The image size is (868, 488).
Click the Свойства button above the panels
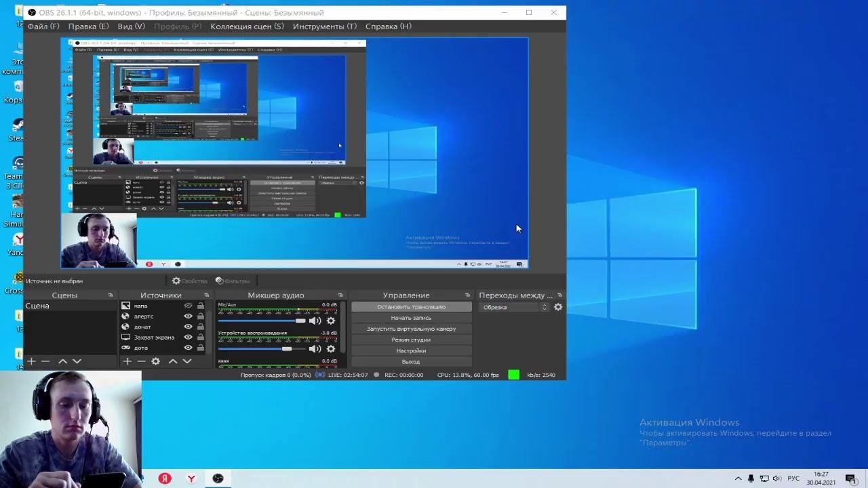coord(189,281)
